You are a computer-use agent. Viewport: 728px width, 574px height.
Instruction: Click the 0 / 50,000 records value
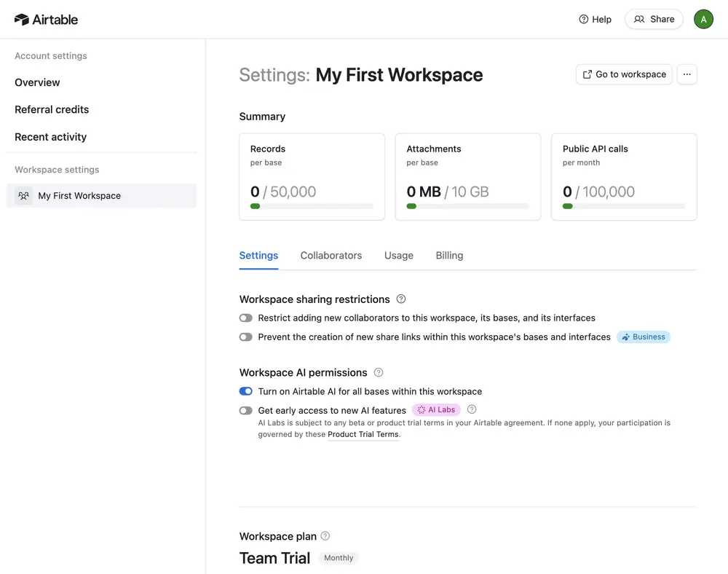tap(283, 192)
